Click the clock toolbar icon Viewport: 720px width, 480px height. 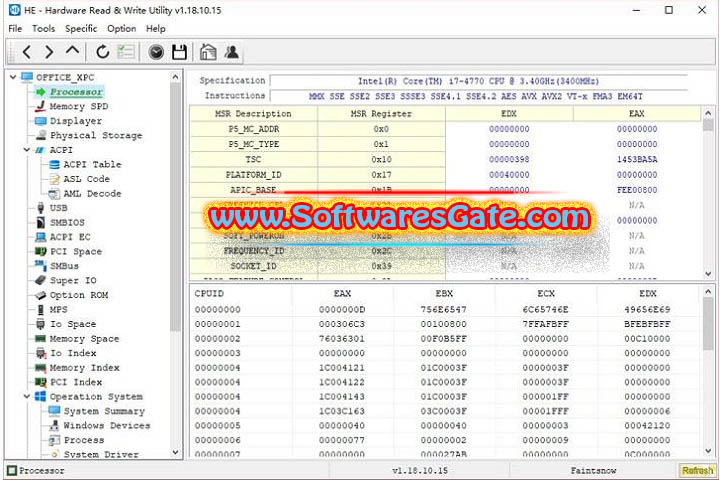(x=156, y=52)
